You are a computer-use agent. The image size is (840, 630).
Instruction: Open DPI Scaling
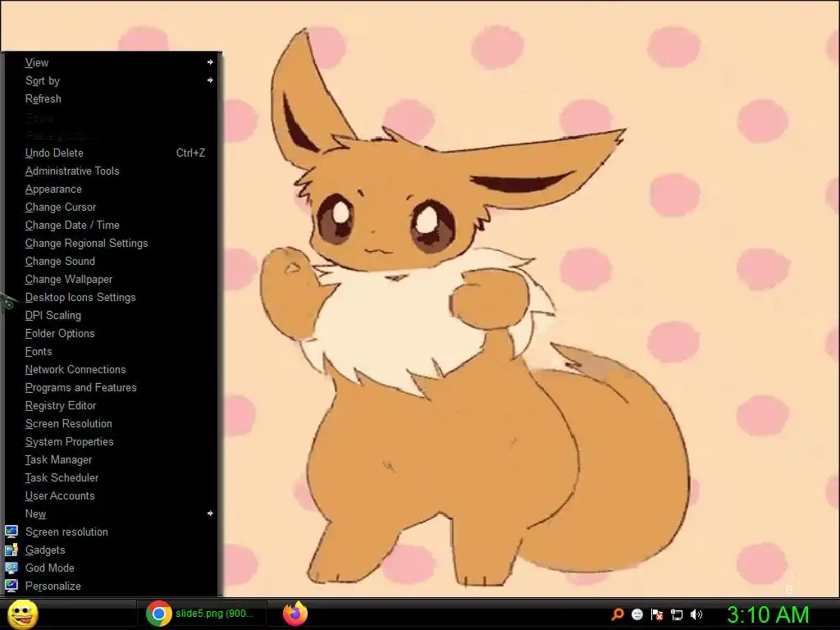(x=112, y=315)
